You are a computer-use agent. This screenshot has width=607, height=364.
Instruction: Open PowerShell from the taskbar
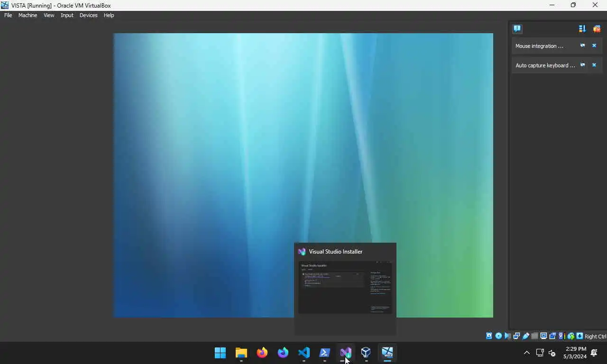point(325,353)
